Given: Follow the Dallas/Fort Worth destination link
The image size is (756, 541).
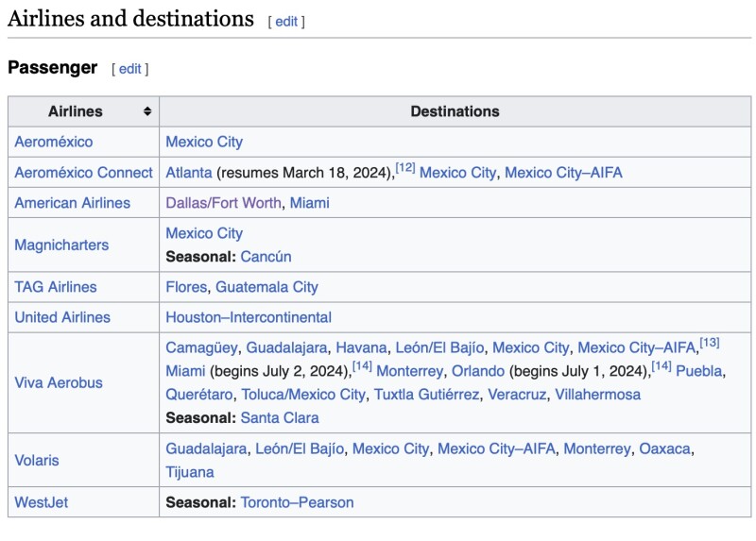Looking at the screenshot, I should click(223, 203).
